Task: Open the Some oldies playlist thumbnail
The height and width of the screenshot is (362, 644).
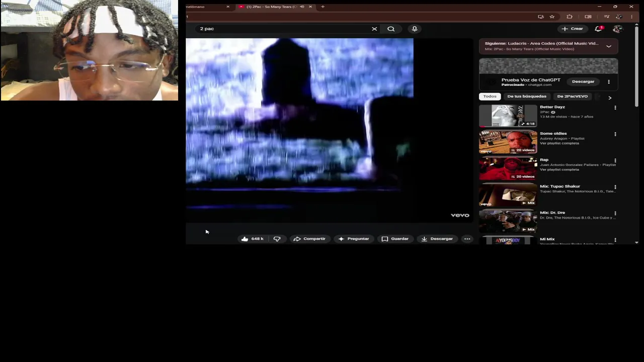Action: coord(508,142)
